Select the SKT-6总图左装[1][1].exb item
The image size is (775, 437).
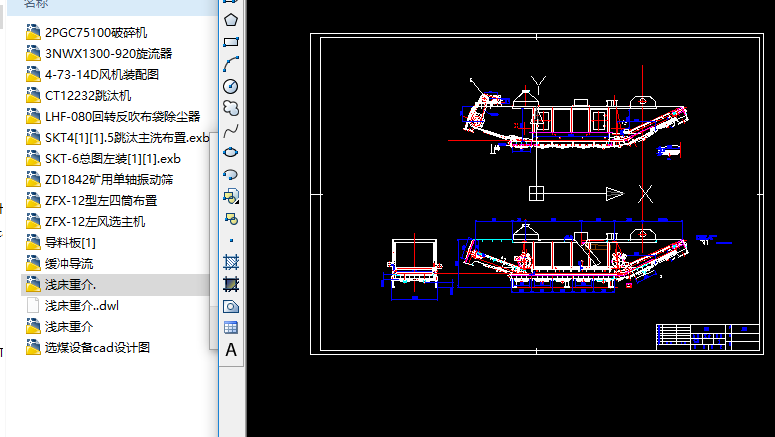click(x=103, y=159)
